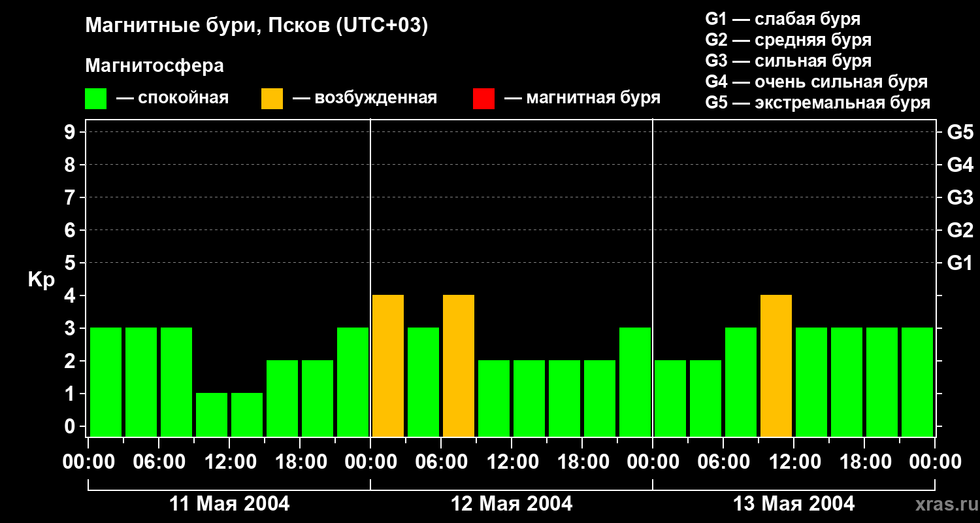Image resolution: width=980 pixels, height=523 pixels.
Task: Click the G4 label on right axis
Action: [960, 165]
